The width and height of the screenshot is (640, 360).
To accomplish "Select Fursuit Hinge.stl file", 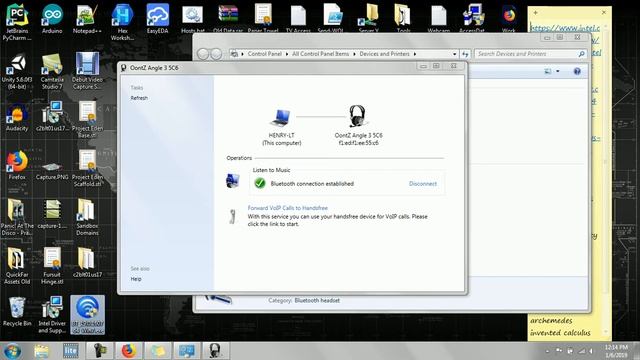I will coord(52,266).
